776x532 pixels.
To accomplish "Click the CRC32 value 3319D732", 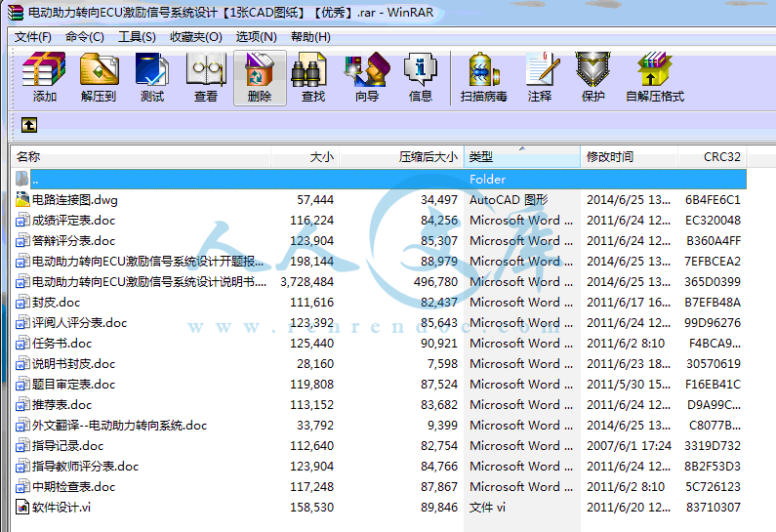I will (x=713, y=446).
